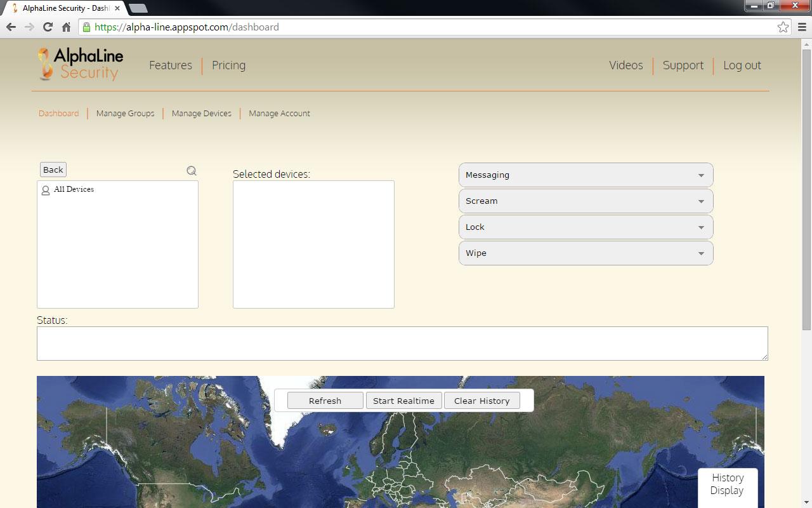812x508 pixels.
Task: Expand the Scream dropdown panel
Action: tap(586, 201)
